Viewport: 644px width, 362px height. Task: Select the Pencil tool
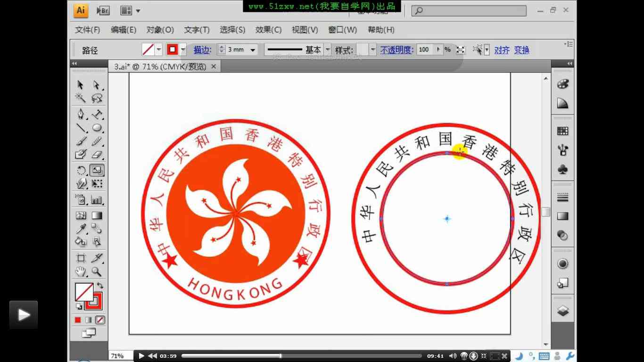(97, 141)
